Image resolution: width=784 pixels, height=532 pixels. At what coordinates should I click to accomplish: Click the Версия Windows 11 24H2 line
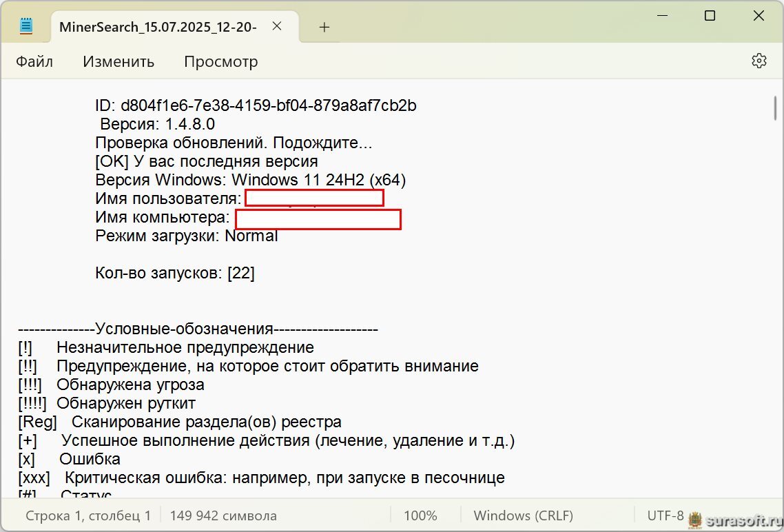coord(251,180)
